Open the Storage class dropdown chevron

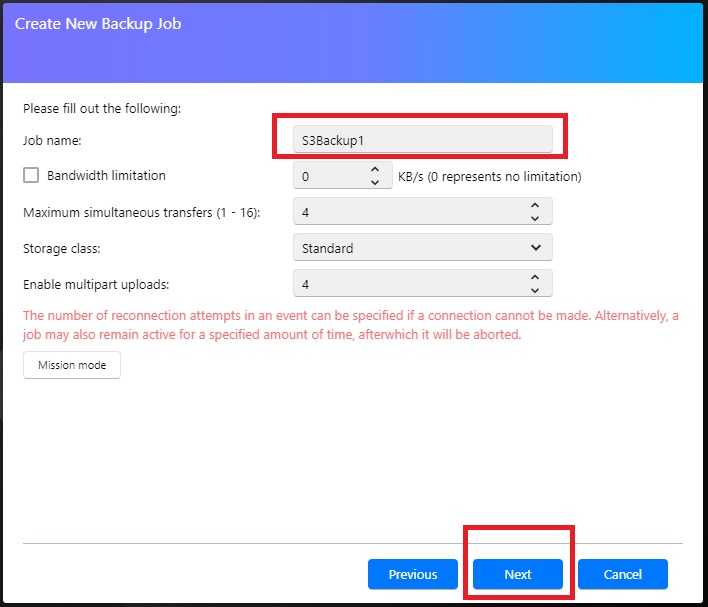point(536,247)
